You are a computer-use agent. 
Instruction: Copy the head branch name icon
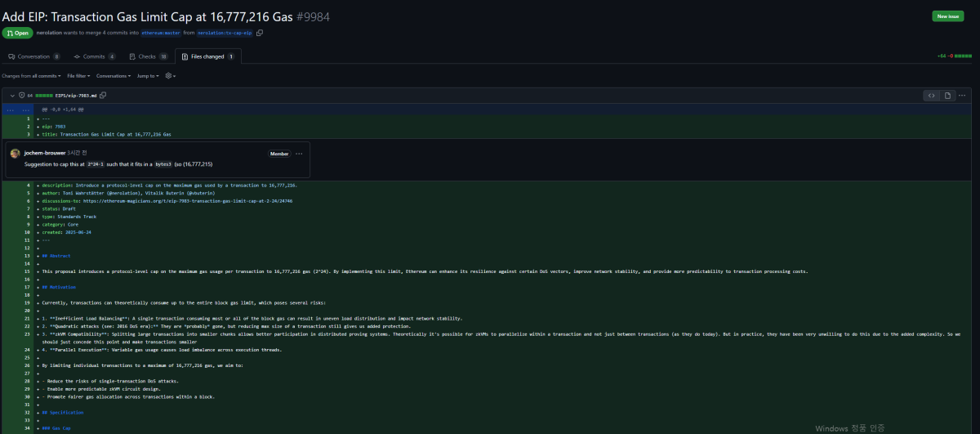(260, 33)
